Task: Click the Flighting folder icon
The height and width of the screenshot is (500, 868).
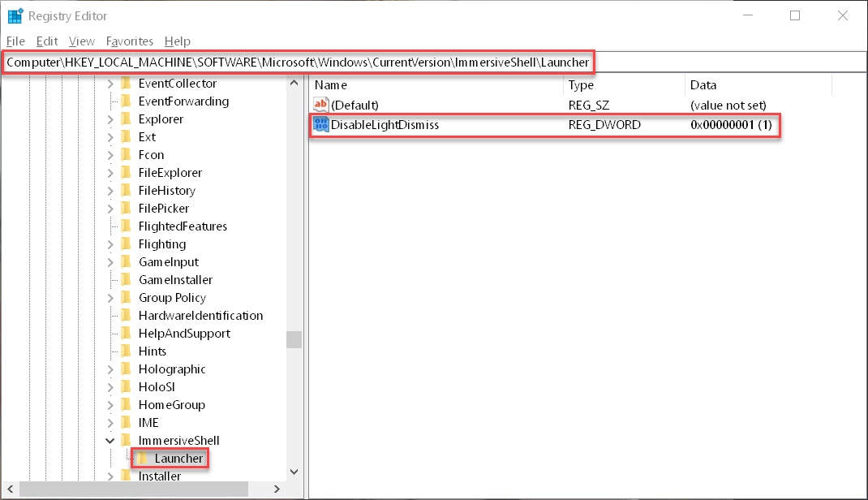Action: click(127, 244)
